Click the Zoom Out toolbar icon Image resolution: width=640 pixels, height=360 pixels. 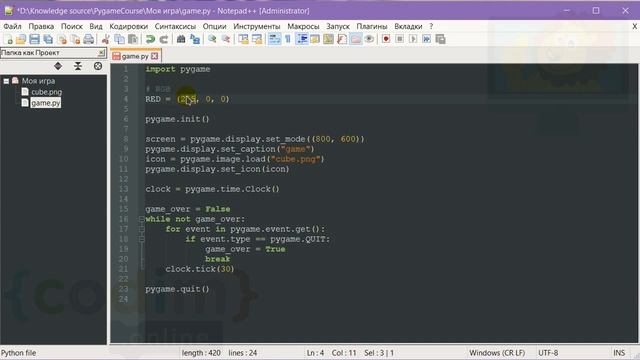coord(226,39)
